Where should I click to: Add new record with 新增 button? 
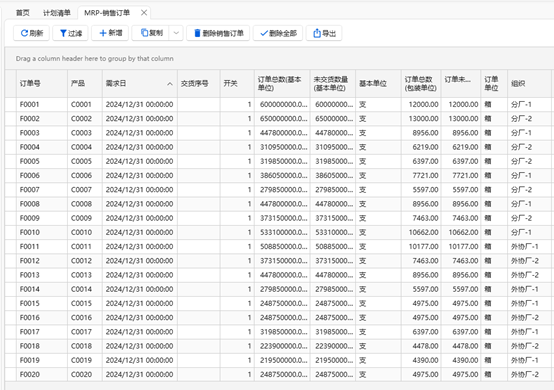tap(110, 33)
